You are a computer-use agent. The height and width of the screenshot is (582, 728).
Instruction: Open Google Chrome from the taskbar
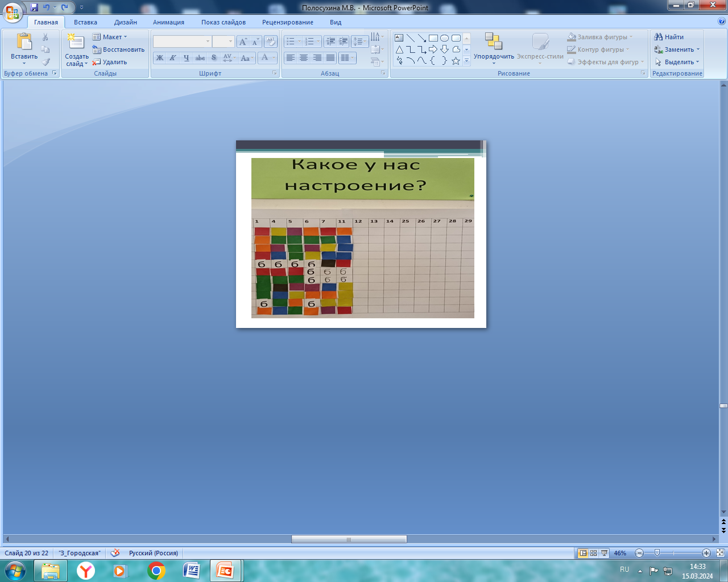156,570
